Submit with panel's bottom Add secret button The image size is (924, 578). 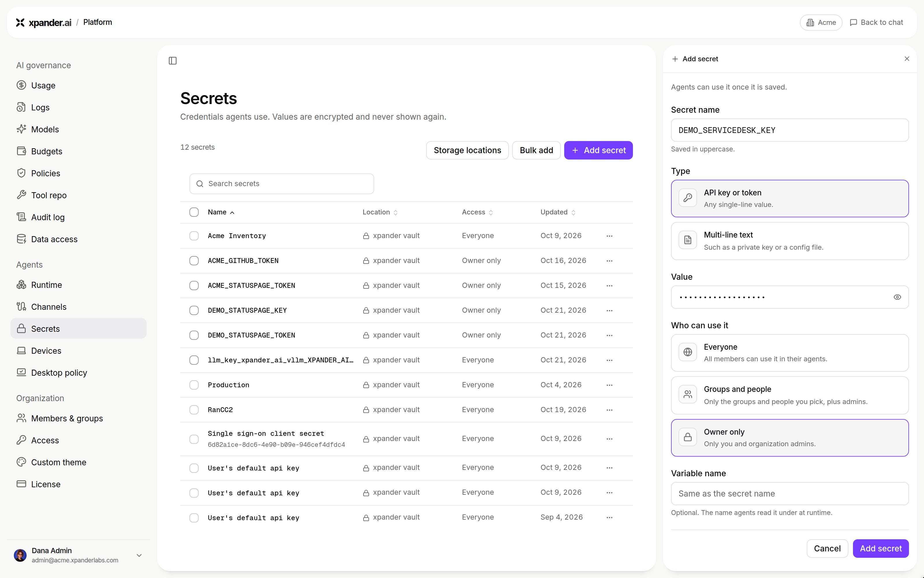click(x=880, y=549)
